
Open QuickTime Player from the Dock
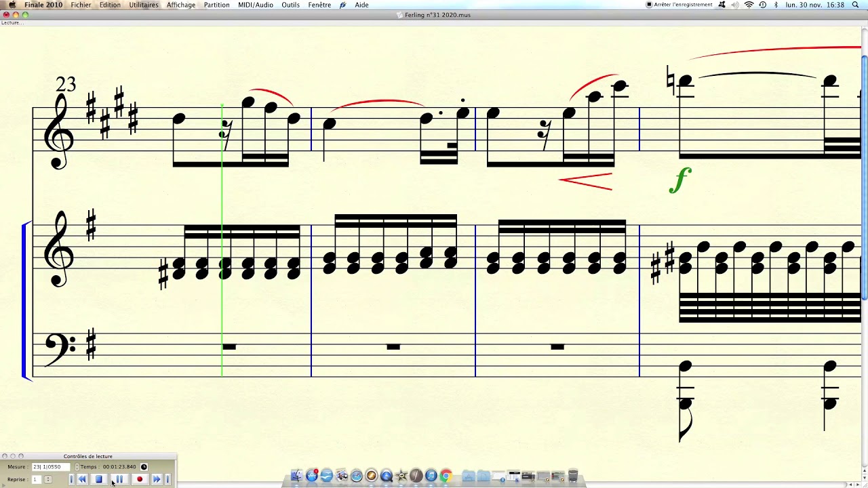(x=387, y=475)
